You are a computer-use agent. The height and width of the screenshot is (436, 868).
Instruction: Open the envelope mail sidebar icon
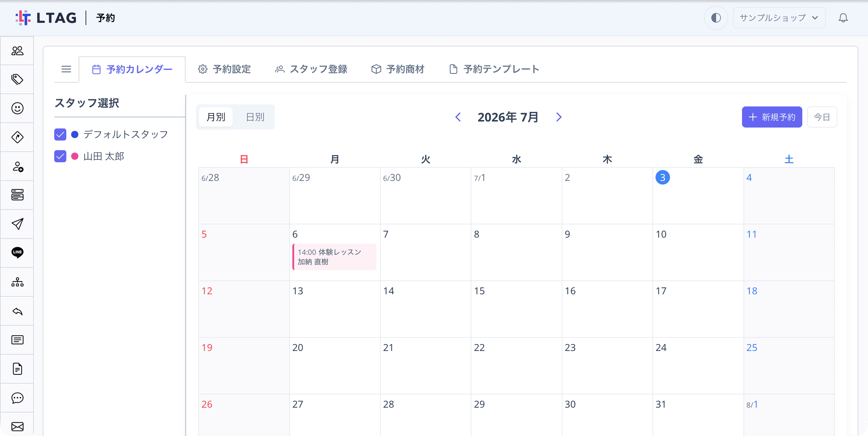click(17, 427)
